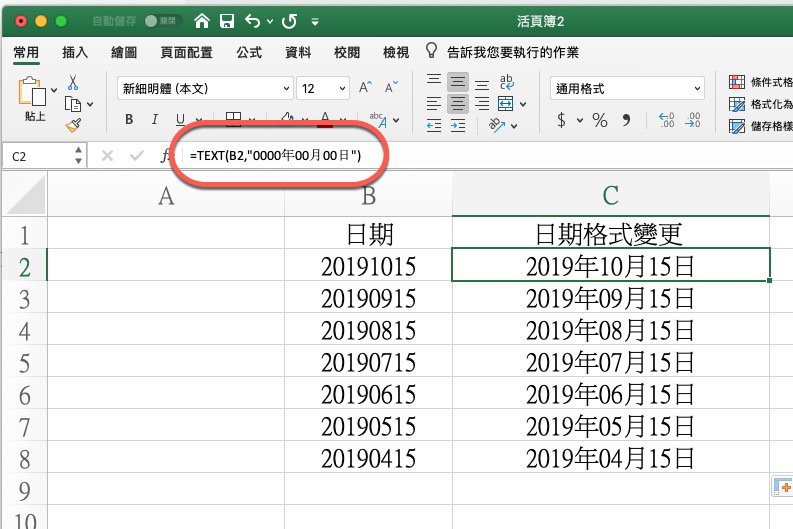Toggle italic formatting
The width and height of the screenshot is (793, 529).
point(155,119)
